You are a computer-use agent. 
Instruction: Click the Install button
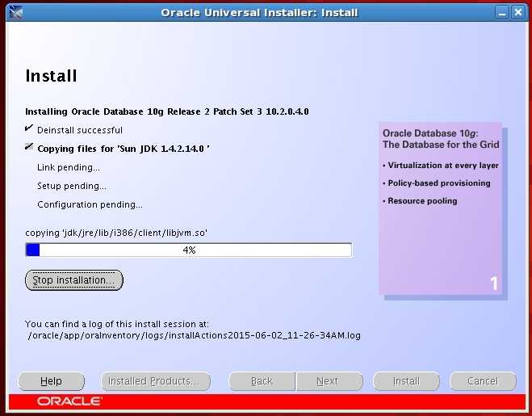pos(406,381)
